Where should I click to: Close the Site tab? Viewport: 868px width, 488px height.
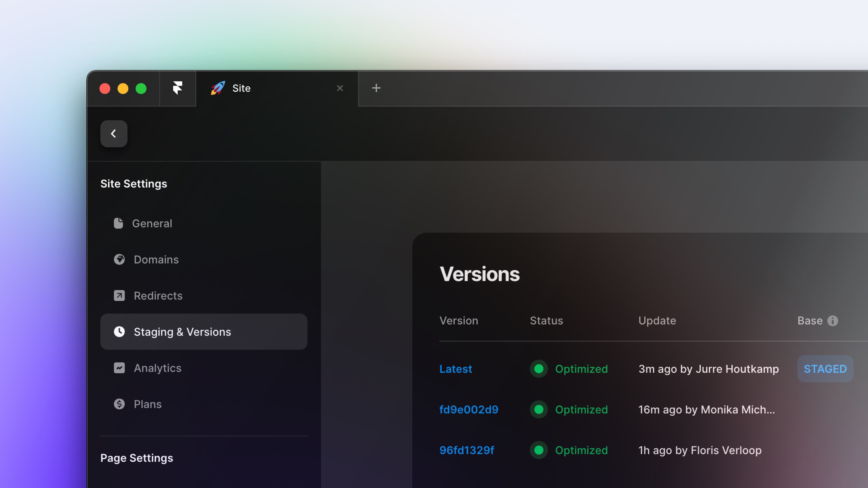pyautogui.click(x=340, y=88)
